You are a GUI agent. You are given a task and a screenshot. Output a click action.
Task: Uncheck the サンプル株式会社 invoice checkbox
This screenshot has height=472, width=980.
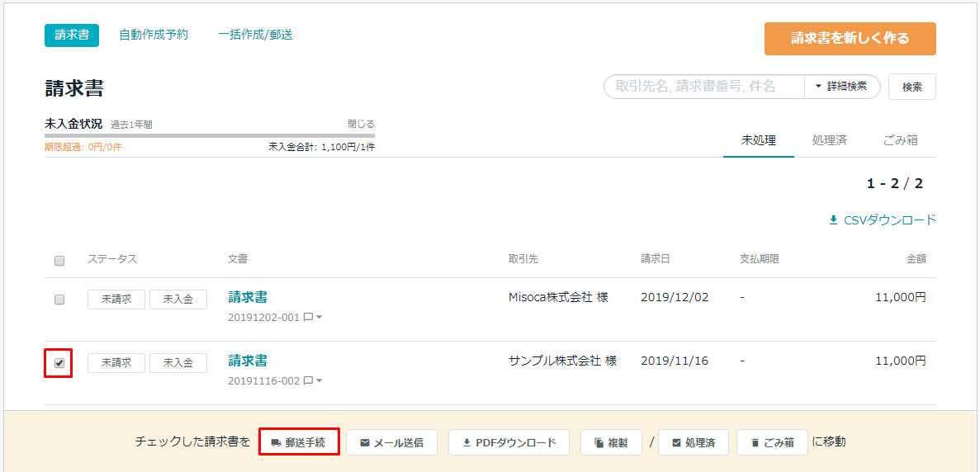[60, 363]
